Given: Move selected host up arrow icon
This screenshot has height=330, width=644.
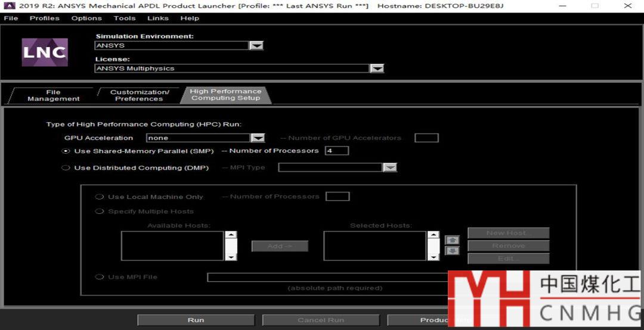Looking at the screenshot, I should click(x=452, y=240).
